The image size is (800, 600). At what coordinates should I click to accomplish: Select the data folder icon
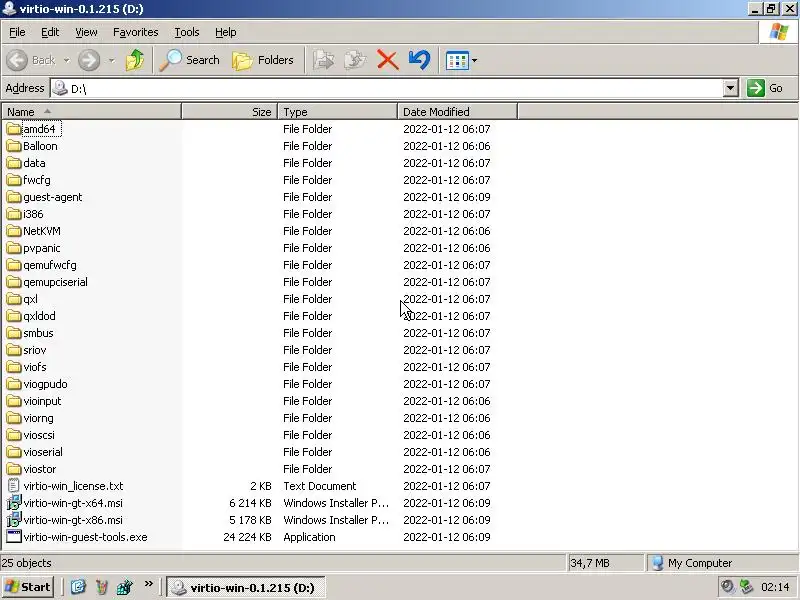[x=14, y=163]
